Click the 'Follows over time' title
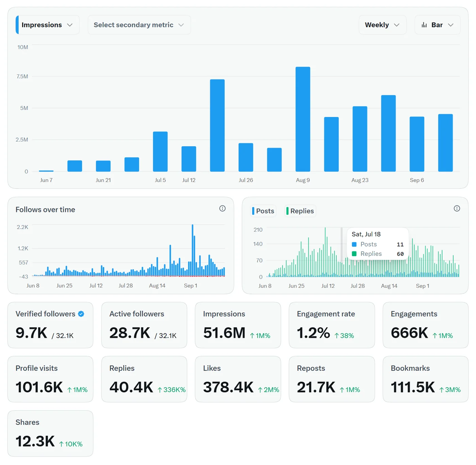 tap(45, 210)
